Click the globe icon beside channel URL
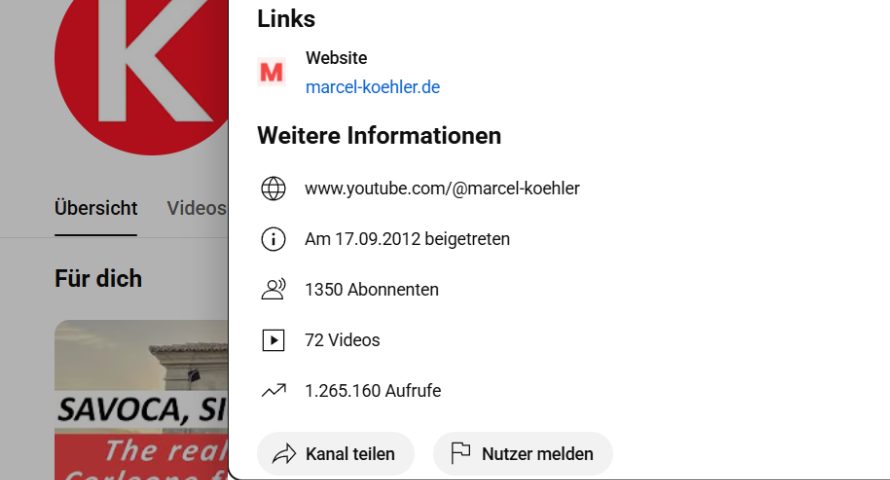The image size is (890, 480). (x=273, y=188)
